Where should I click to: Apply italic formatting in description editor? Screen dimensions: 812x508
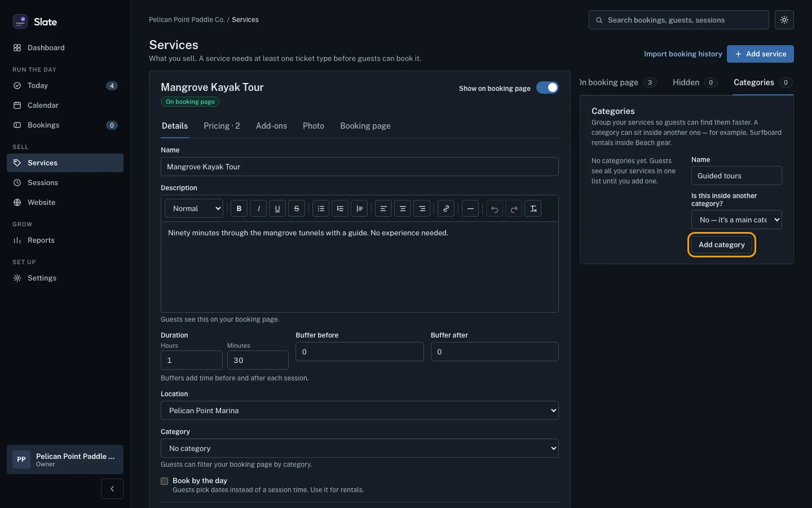[x=258, y=209]
